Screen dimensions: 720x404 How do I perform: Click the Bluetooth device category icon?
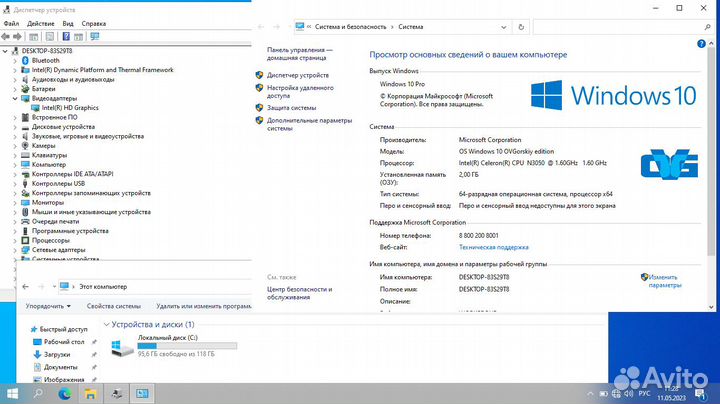(25, 60)
